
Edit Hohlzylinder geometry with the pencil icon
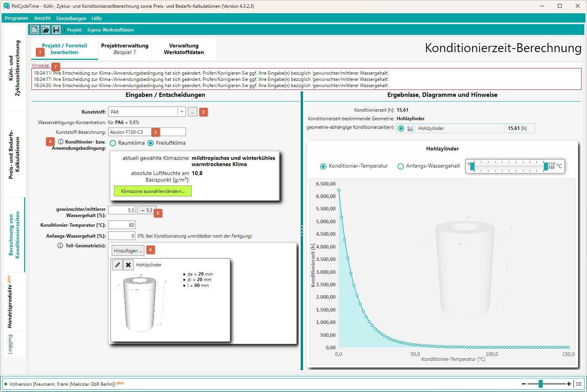coord(117,265)
